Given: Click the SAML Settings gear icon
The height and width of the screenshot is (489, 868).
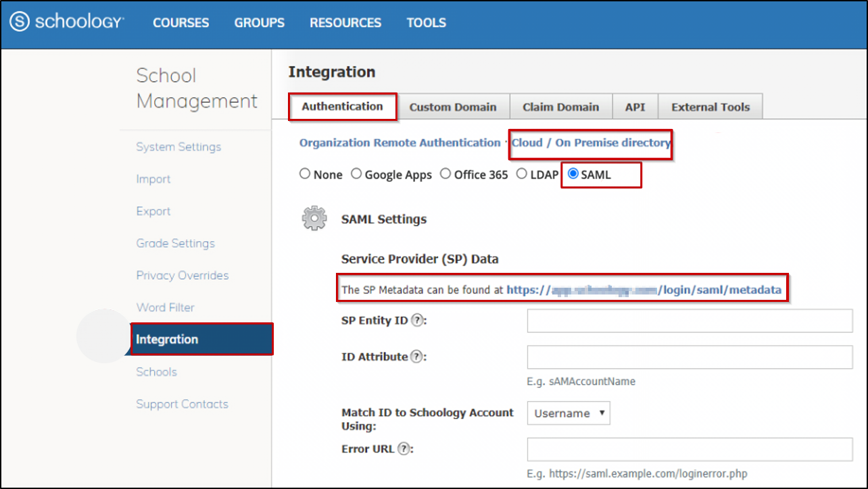Looking at the screenshot, I should tap(313, 217).
